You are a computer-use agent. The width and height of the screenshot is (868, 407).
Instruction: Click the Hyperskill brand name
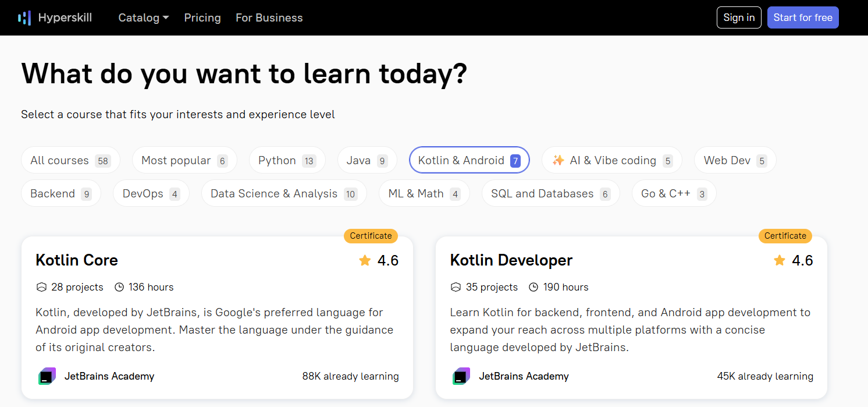pos(65,17)
